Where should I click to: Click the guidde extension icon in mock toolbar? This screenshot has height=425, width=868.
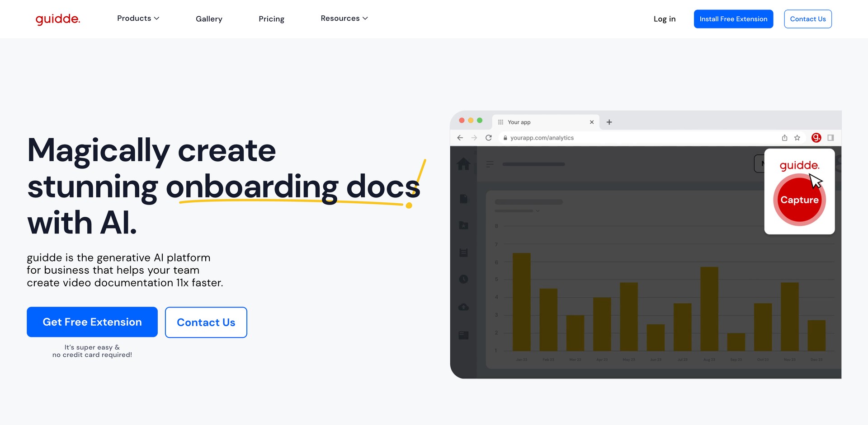tap(816, 138)
